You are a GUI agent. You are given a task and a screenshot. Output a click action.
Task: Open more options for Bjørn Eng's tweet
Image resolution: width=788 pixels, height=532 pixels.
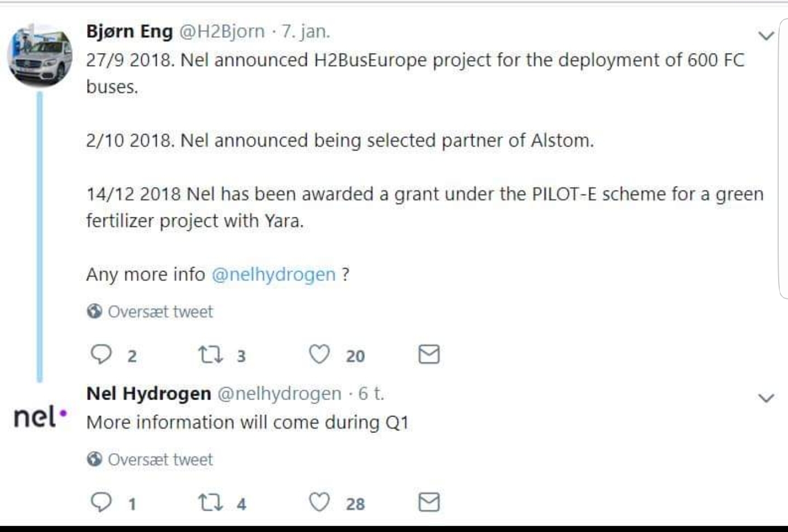click(766, 36)
